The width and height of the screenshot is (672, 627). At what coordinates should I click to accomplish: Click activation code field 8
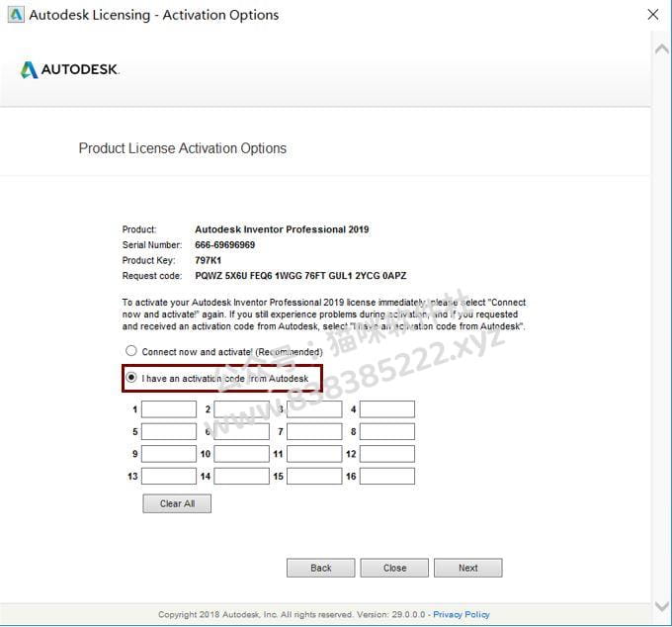[387, 431]
